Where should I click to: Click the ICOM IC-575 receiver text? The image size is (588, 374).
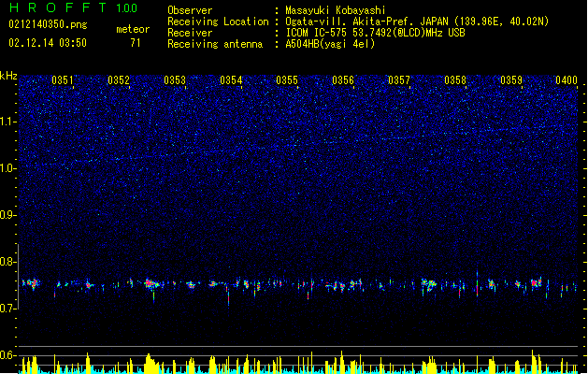[x=375, y=33]
